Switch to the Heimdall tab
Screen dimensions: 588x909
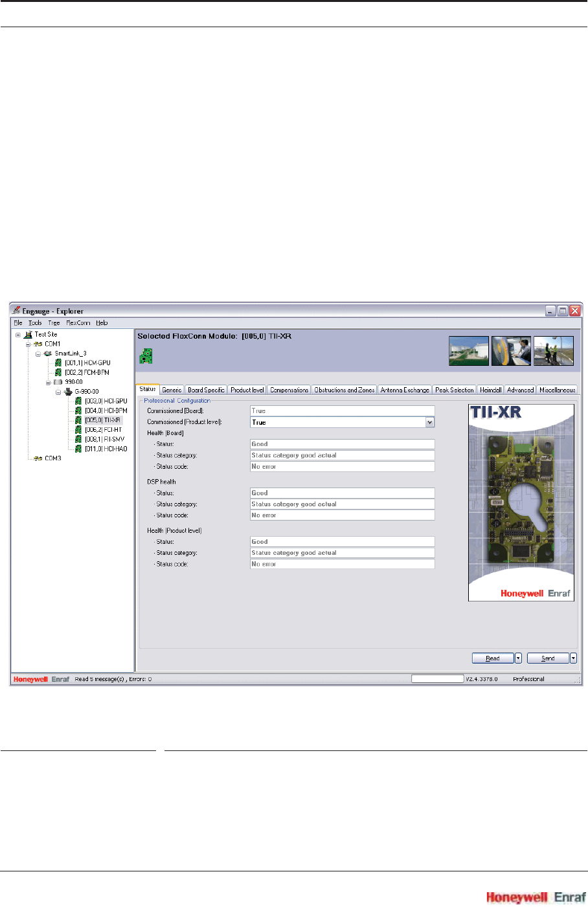(490, 390)
